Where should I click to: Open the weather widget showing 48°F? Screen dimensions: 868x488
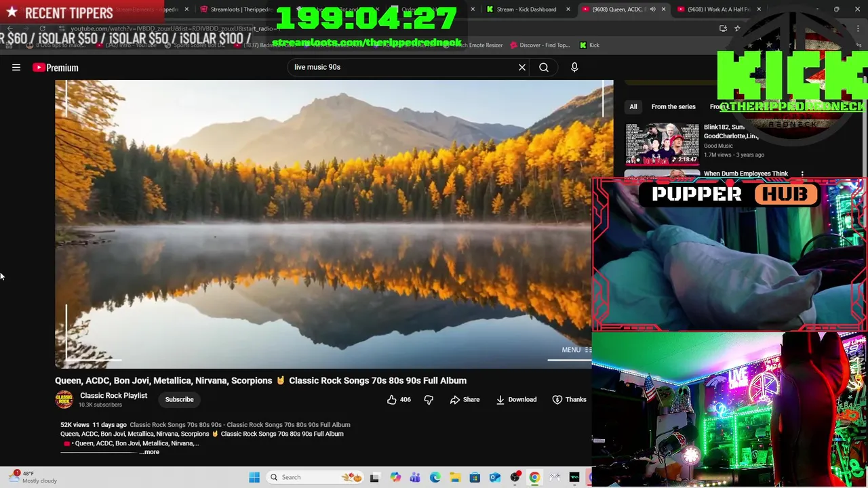pos(34,477)
